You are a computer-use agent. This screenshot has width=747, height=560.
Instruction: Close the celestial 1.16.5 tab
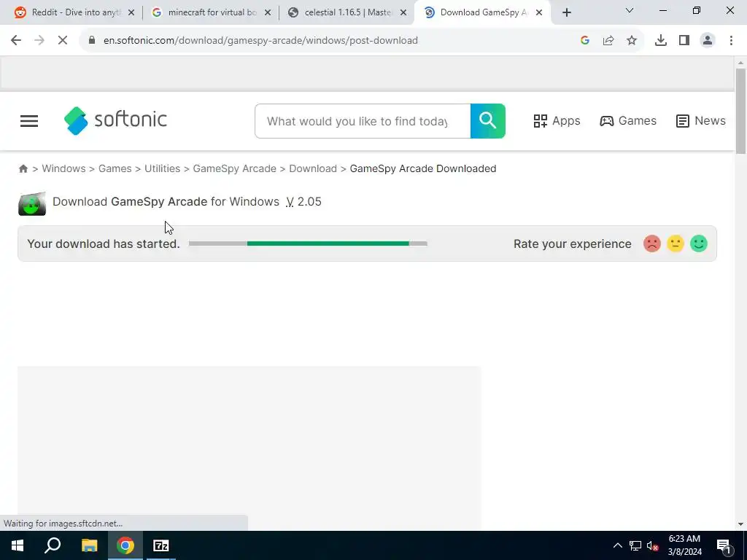(x=403, y=13)
